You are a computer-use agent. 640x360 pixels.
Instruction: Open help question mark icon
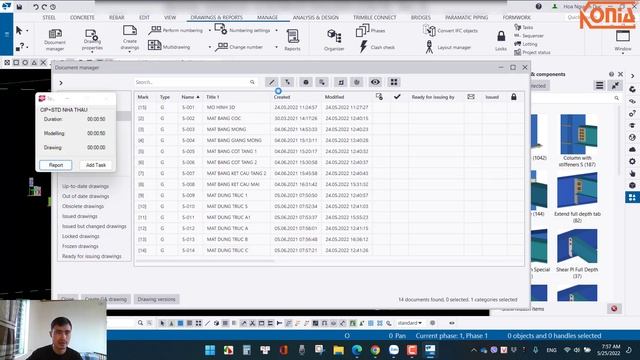(x=539, y=6)
